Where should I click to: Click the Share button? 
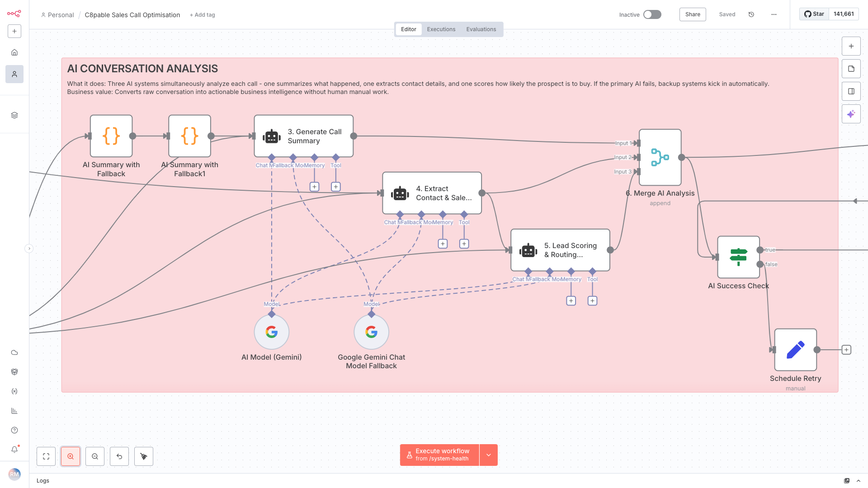(693, 14)
